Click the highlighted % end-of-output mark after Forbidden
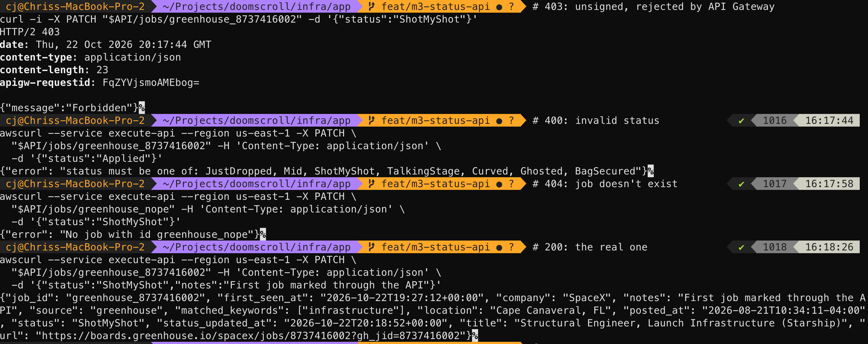 142,108
